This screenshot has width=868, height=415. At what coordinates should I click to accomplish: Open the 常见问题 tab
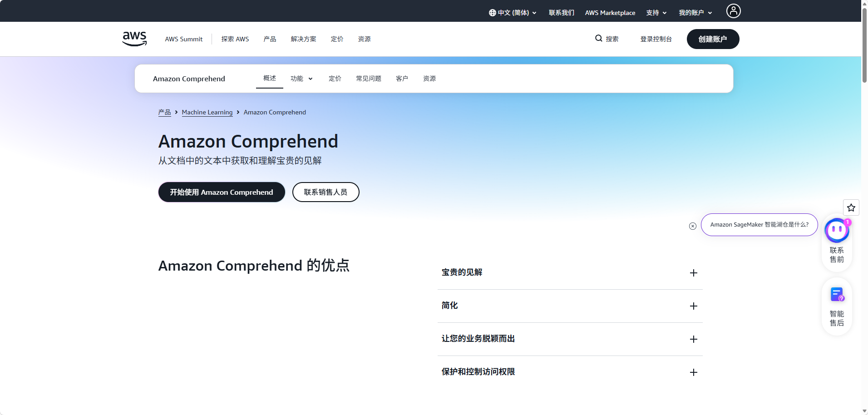(x=369, y=79)
